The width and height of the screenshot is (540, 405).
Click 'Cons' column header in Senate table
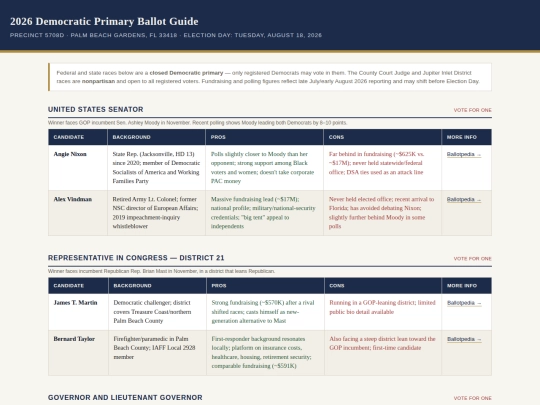tap(336, 137)
